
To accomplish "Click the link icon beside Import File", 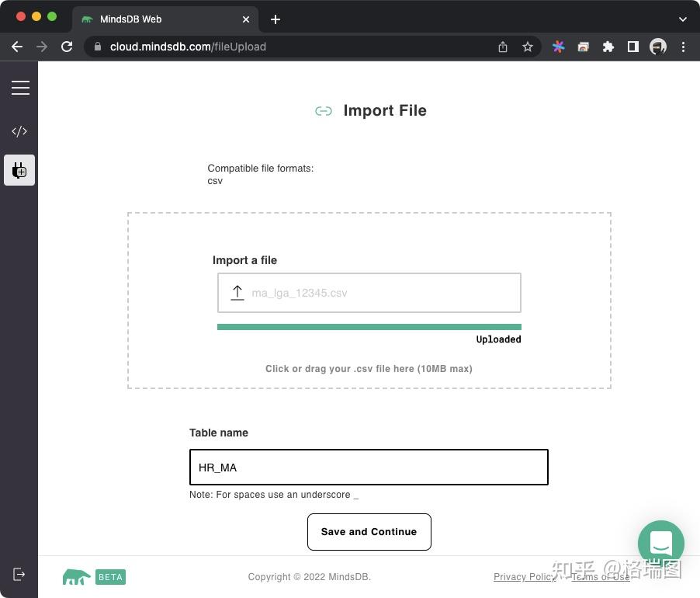I will (x=324, y=111).
